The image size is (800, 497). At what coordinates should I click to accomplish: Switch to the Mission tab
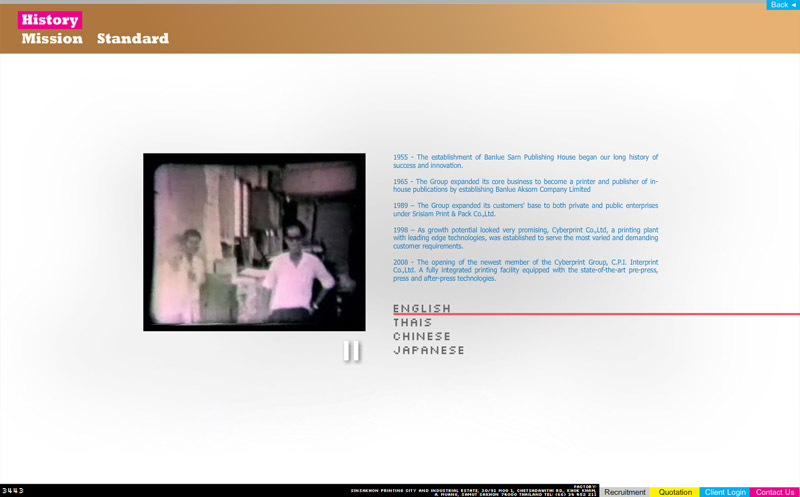point(52,38)
